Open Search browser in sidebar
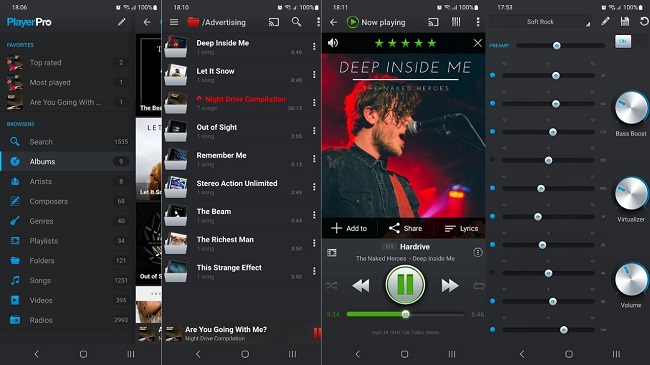The image size is (650, 365). pos(67,142)
